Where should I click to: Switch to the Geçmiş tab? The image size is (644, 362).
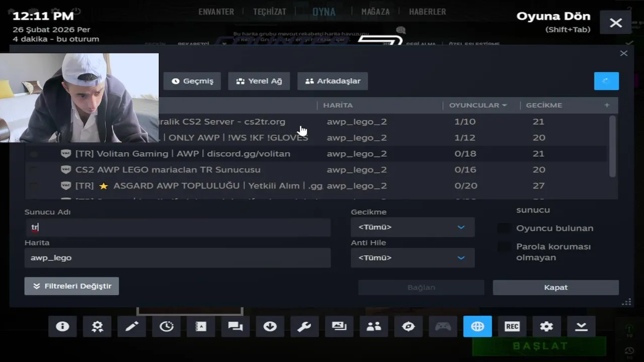[x=192, y=81]
